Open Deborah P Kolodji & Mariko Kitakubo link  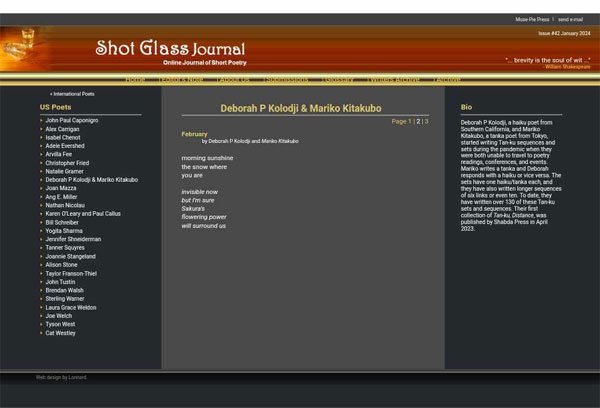(x=92, y=180)
